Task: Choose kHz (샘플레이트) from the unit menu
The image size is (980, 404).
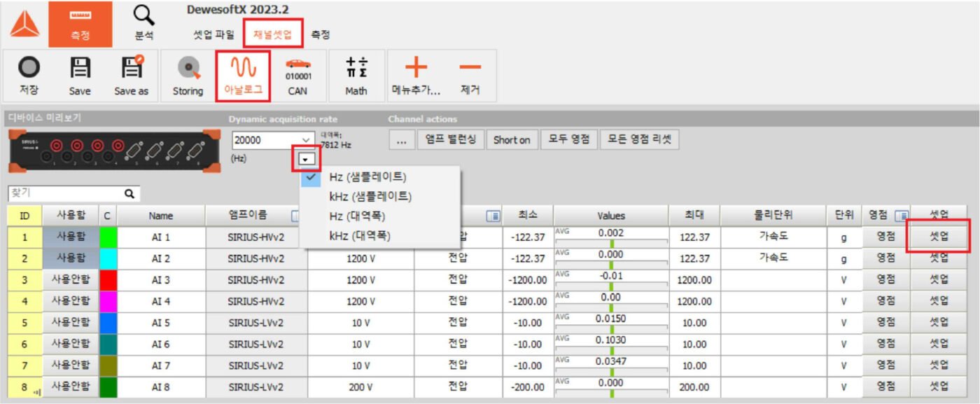Action: pyautogui.click(x=380, y=197)
